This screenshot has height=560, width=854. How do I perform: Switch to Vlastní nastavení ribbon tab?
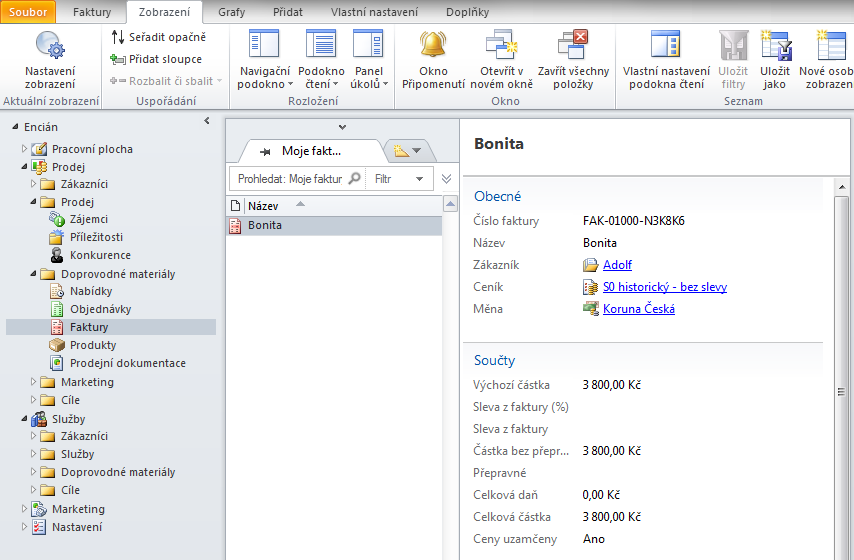[x=374, y=11]
